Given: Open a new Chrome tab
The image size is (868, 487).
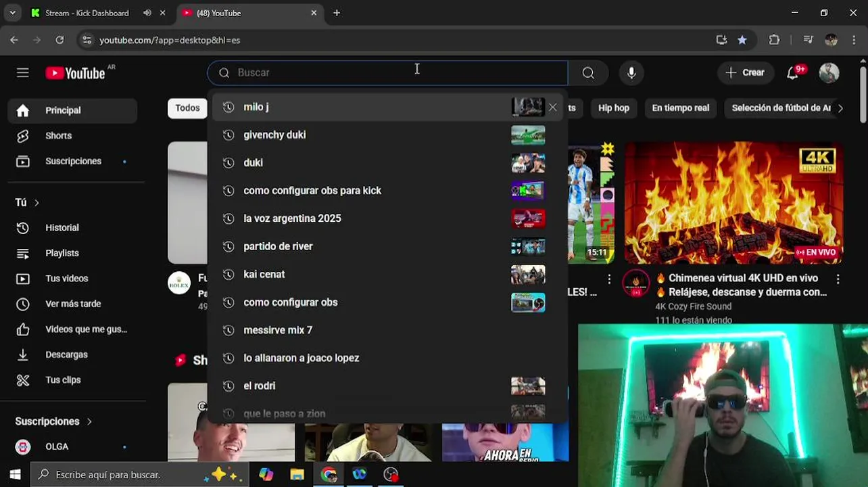Looking at the screenshot, I should 337,13.
